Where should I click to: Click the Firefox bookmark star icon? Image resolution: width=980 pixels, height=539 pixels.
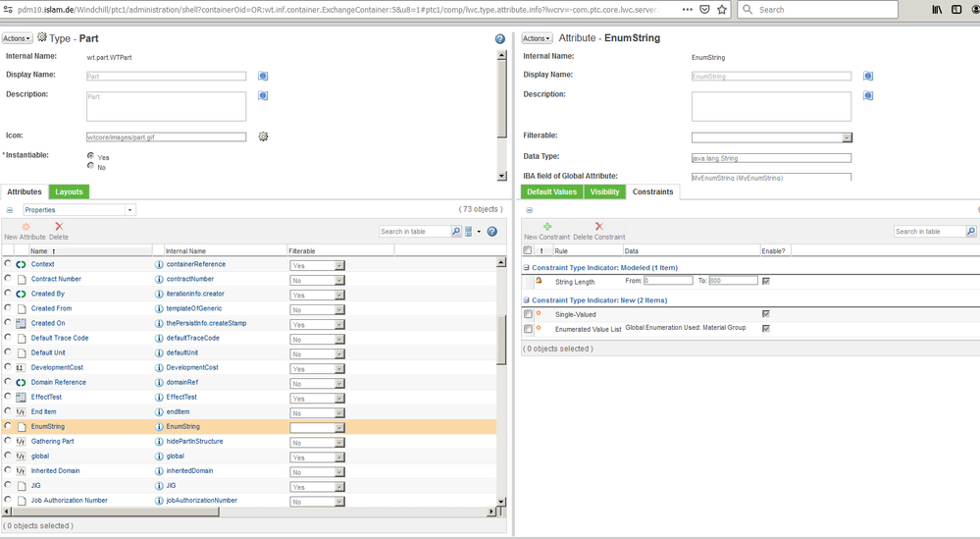[722, 10]
